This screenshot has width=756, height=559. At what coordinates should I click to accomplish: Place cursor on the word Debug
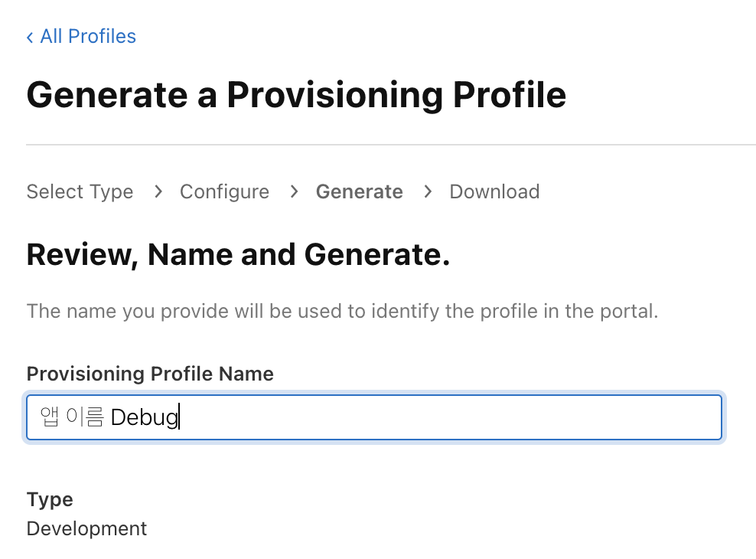pyautogui.click(x=144, y=418)
